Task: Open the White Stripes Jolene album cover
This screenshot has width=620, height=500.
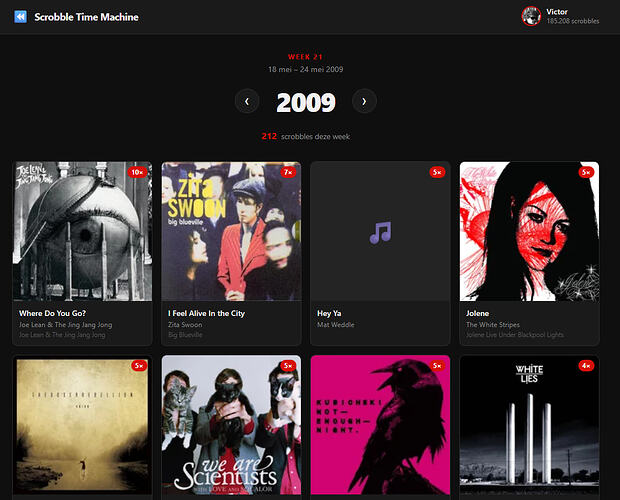Action: coord(529,231)
